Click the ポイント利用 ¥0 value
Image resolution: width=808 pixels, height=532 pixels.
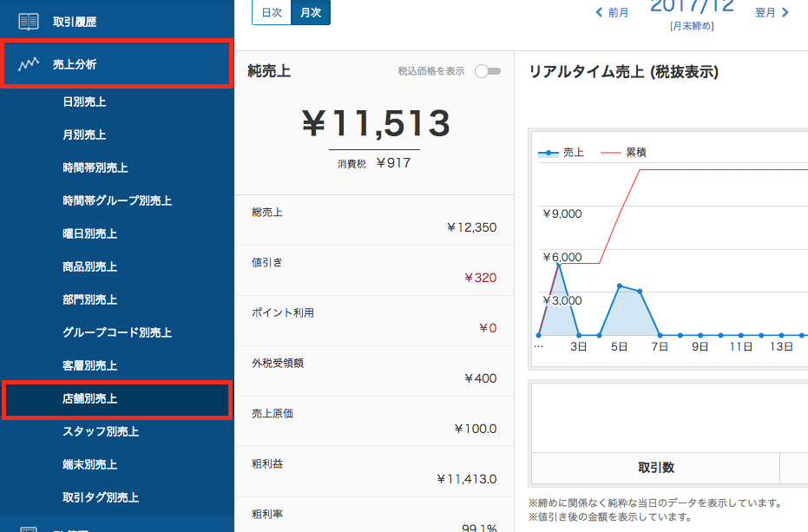[x=488, y=328]
